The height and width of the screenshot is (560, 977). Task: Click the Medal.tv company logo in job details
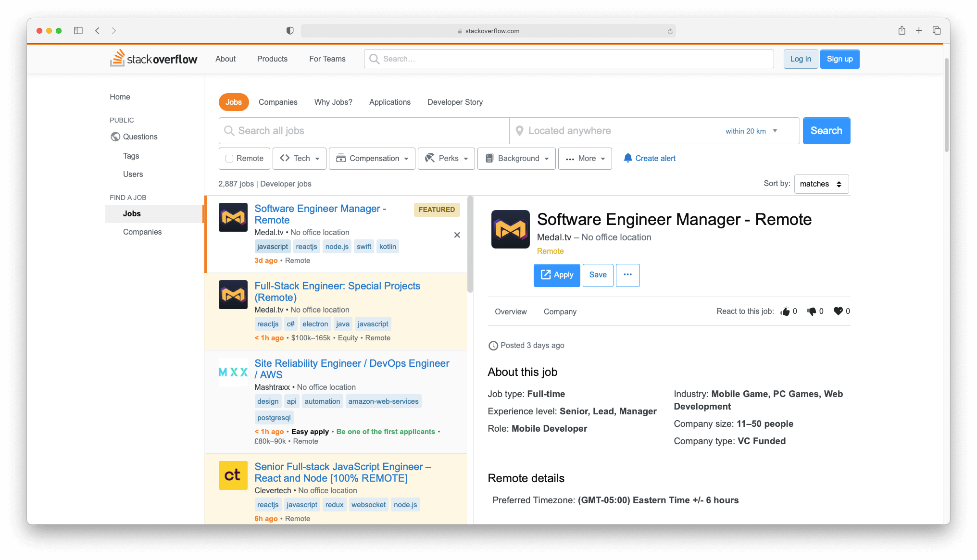point(510,229)
